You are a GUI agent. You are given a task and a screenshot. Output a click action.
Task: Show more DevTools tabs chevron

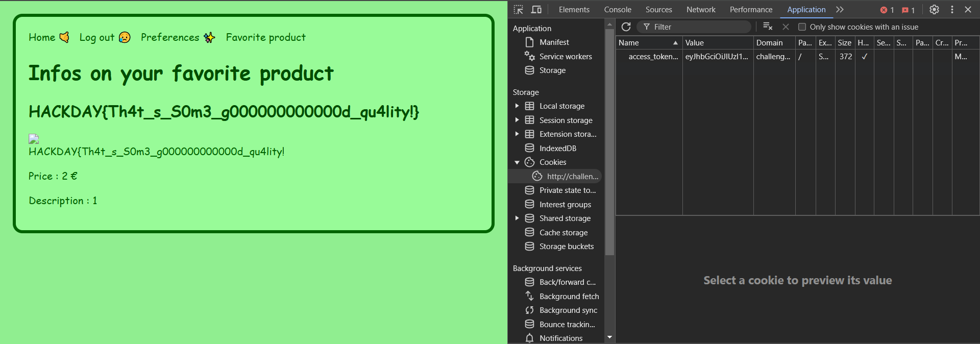point(840,10)
